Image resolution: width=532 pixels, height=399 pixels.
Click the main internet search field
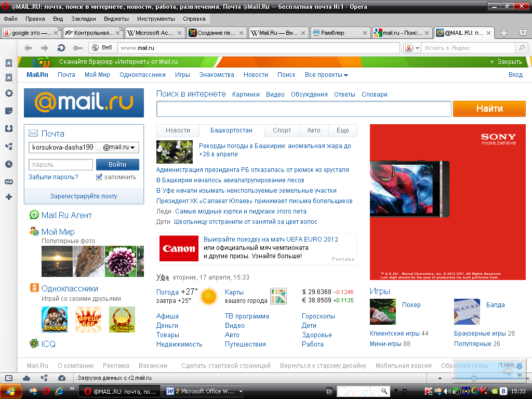tap(303, 109)
